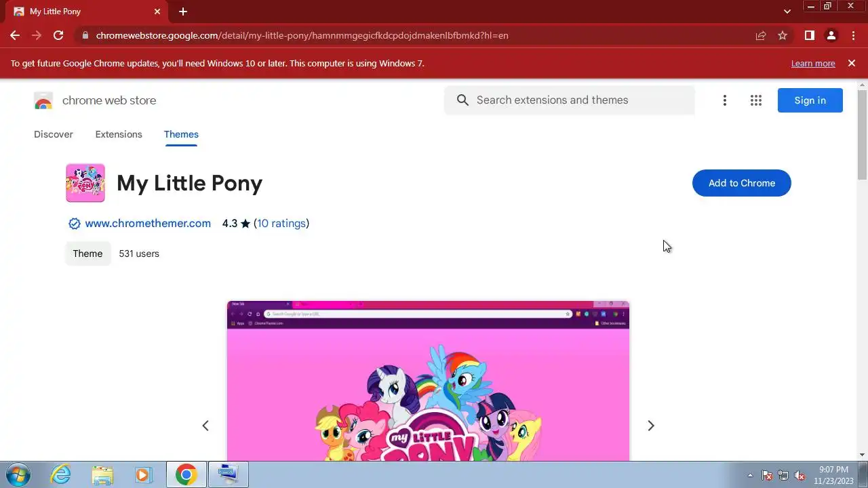This screenshot has width=868, height=488.
Task: Share this page via the share icon
Action: (761, 35)
